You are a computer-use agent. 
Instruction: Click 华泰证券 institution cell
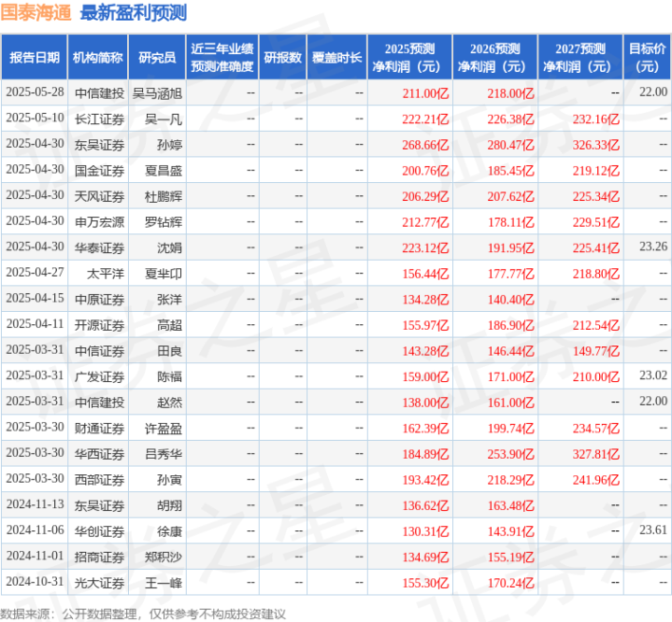[99, 248]
